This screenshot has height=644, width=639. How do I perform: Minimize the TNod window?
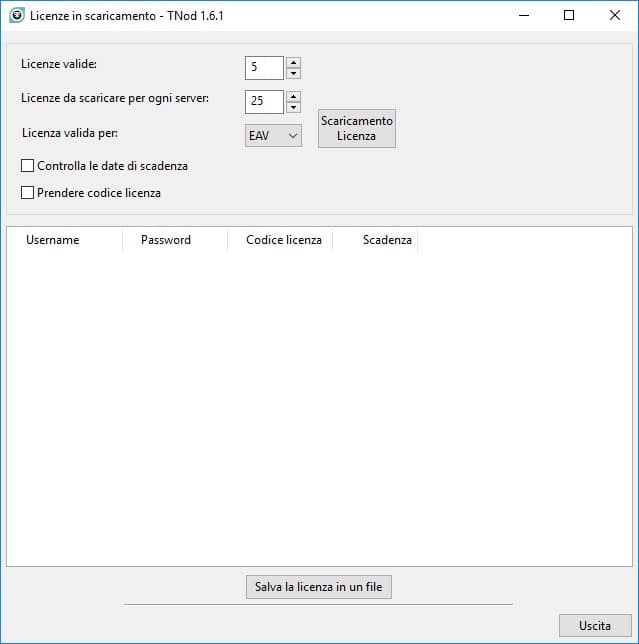point(524,16)
